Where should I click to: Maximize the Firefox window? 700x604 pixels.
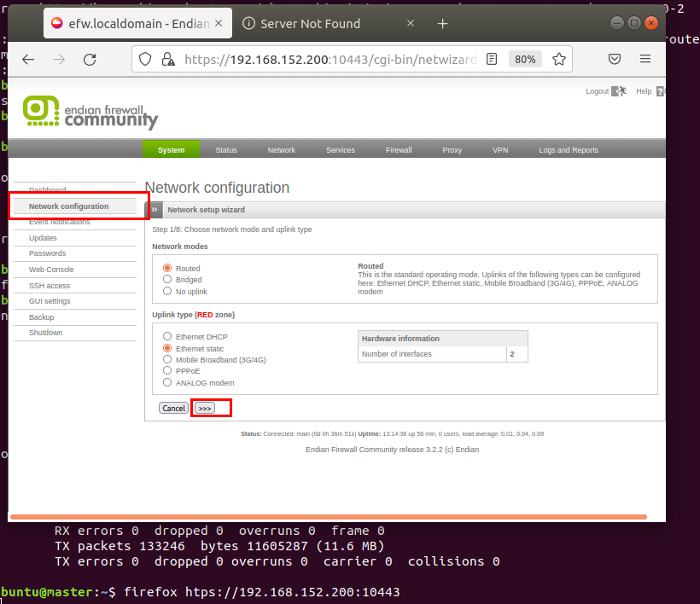634,23
